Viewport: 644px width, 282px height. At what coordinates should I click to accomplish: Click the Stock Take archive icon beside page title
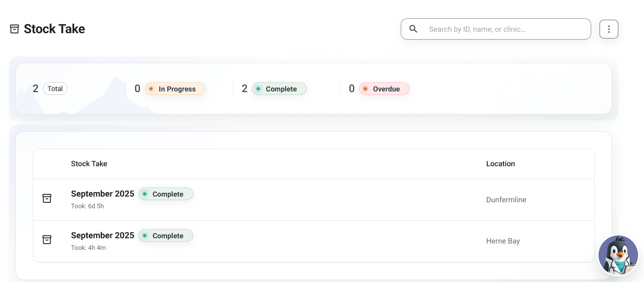click(14, 29)
